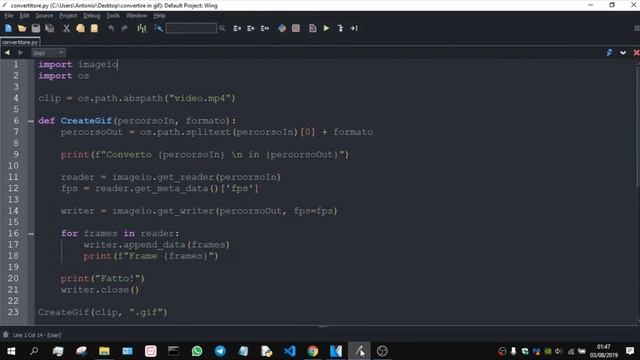640x360 pixels.
Task: Open the Tools menu
Action: 113,16
